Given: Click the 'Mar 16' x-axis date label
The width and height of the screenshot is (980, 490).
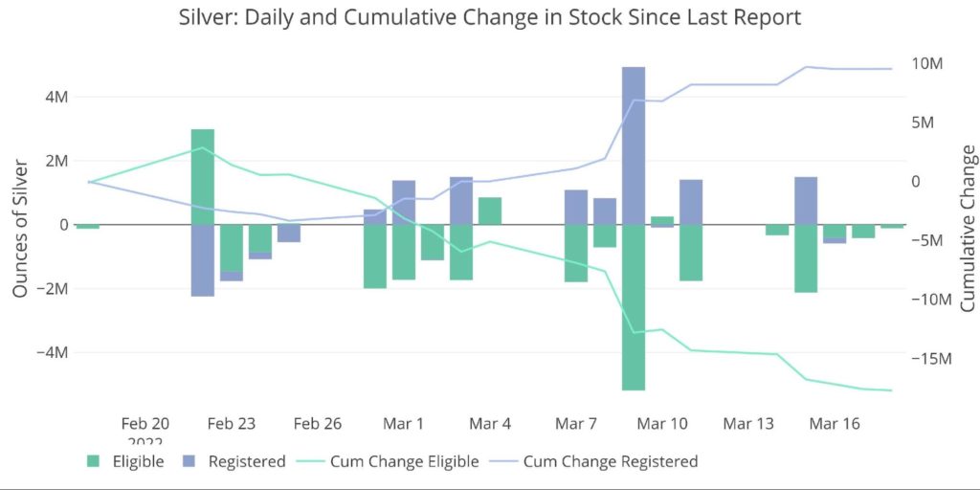Looking at the screenshot, I should click(x=835, y=423).
